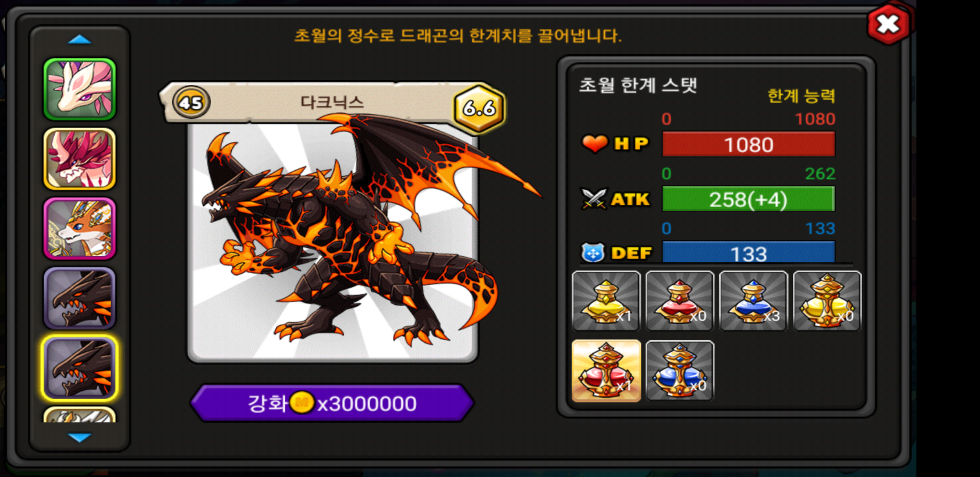This screenshot has width=980, height=477.
Task: Select the large yellow essence potion x0
Action: pyautogui.click(x=827, y=301)
